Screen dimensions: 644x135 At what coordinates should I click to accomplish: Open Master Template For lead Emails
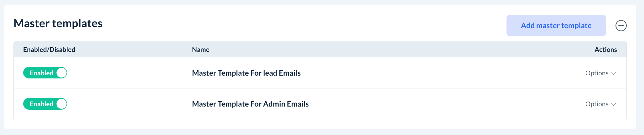click(x=246, y=73)
